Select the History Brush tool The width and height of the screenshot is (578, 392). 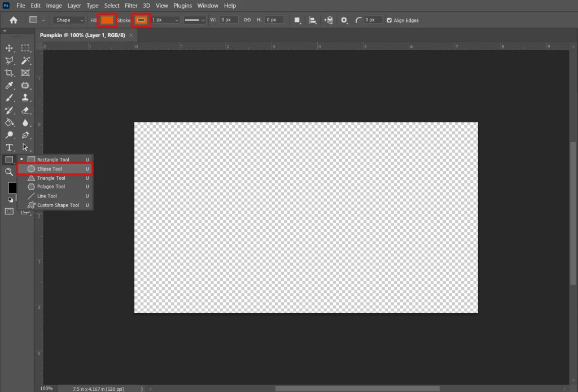click(x=9, y=111)
